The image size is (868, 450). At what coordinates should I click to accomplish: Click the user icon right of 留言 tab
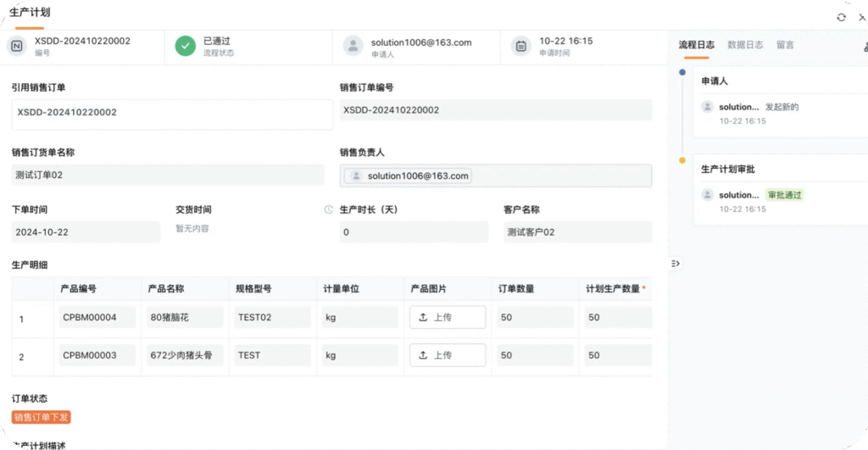coord(865,46)
